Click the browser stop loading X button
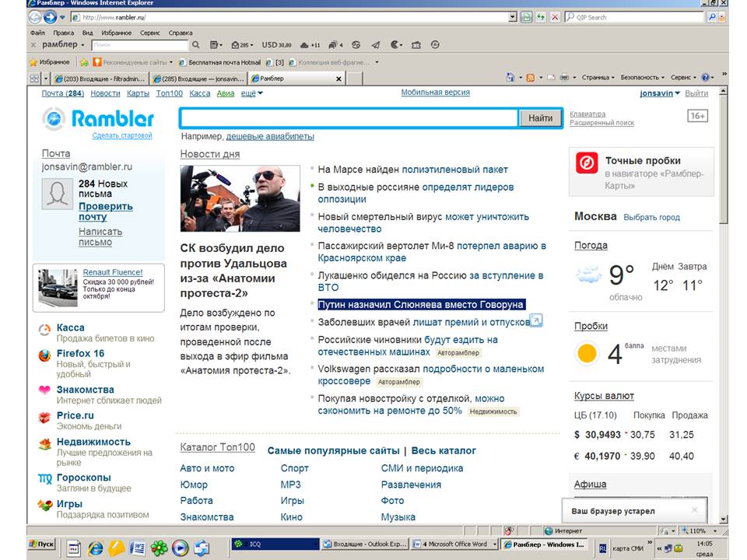This screenshot has width=747, height=560. tap(555, 17)
